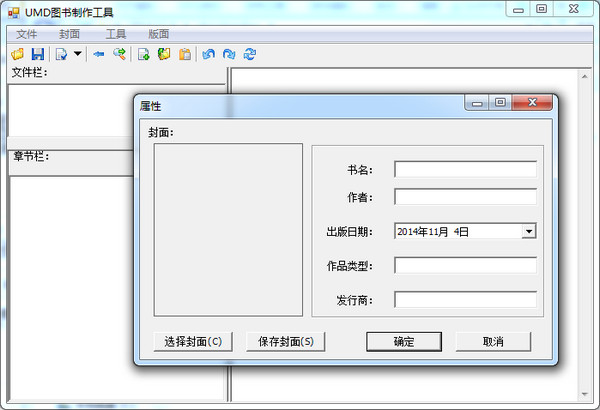
Task: Click the 发行商 text field
Action: pyautogui.click(x=465, y=299)
